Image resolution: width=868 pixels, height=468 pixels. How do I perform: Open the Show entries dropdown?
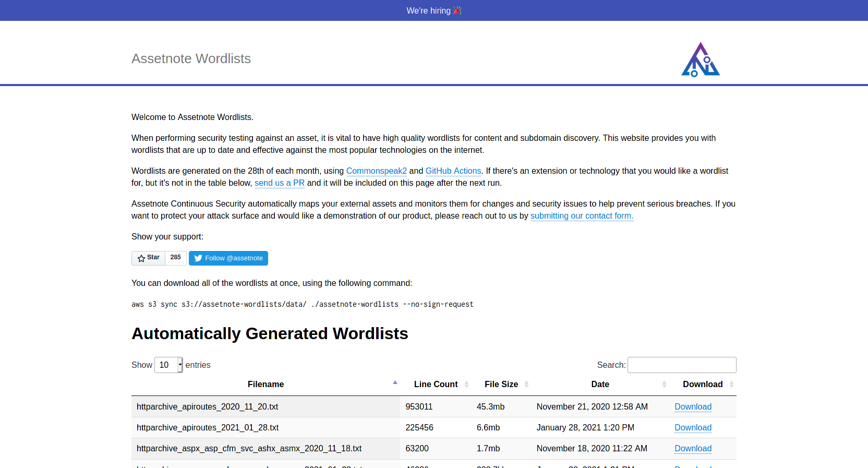(168, 365)
